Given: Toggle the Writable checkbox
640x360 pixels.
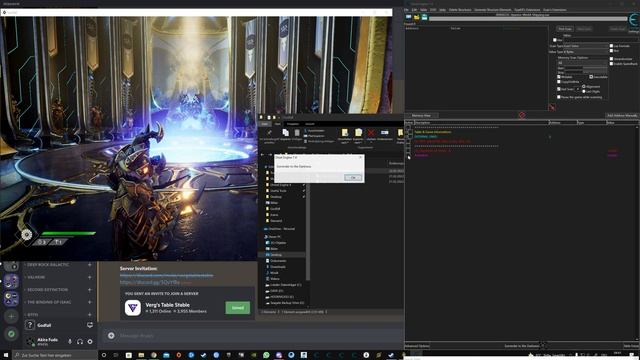Looking at the screenshot, I should pyautogui.click(x=559, y=77).
